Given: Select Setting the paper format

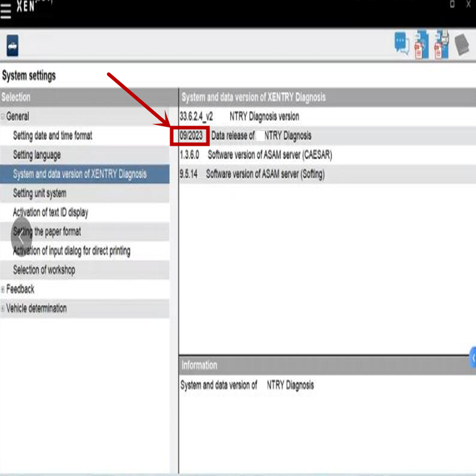Looking at the screenshot, I should [84, 231].
